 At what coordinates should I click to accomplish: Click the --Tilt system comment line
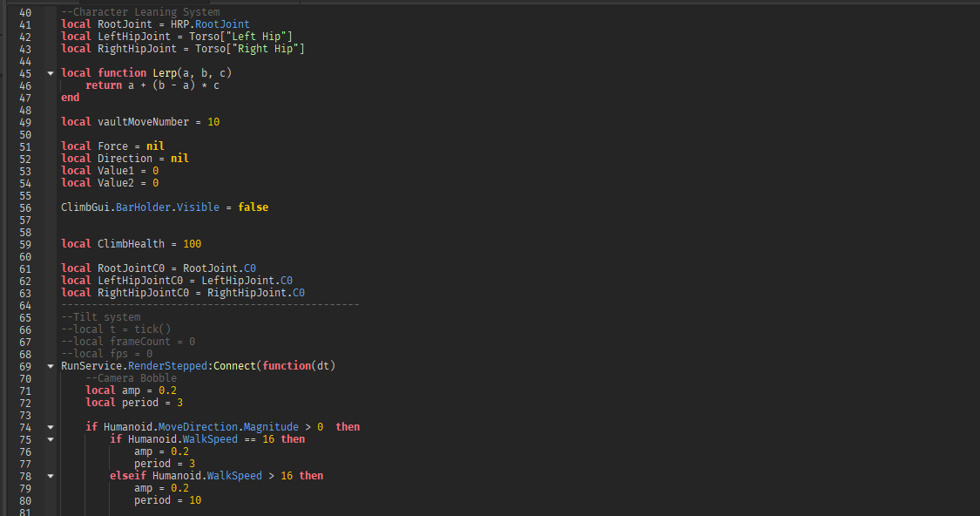pyautogui.click(x=101, y=317)
